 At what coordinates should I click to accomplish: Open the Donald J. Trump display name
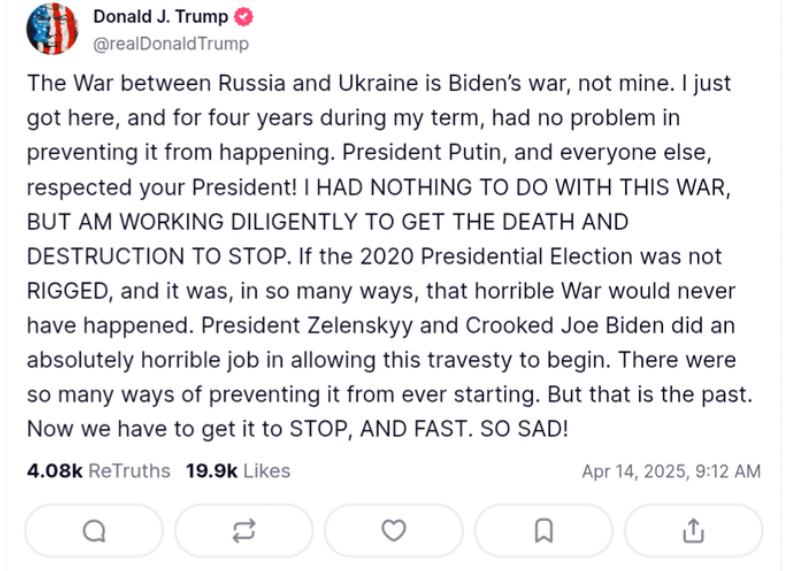coord(160,17)
